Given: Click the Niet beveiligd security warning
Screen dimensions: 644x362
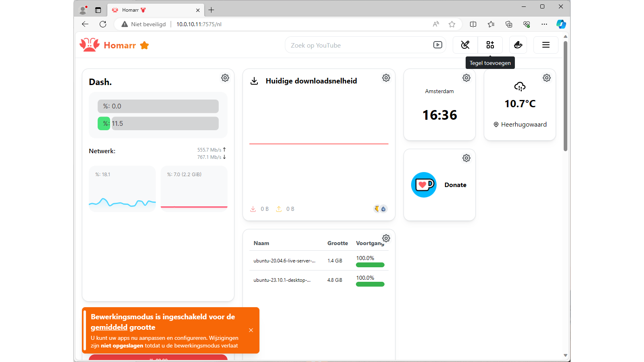Looking at the screenshot, I should (x=144, y=24).
